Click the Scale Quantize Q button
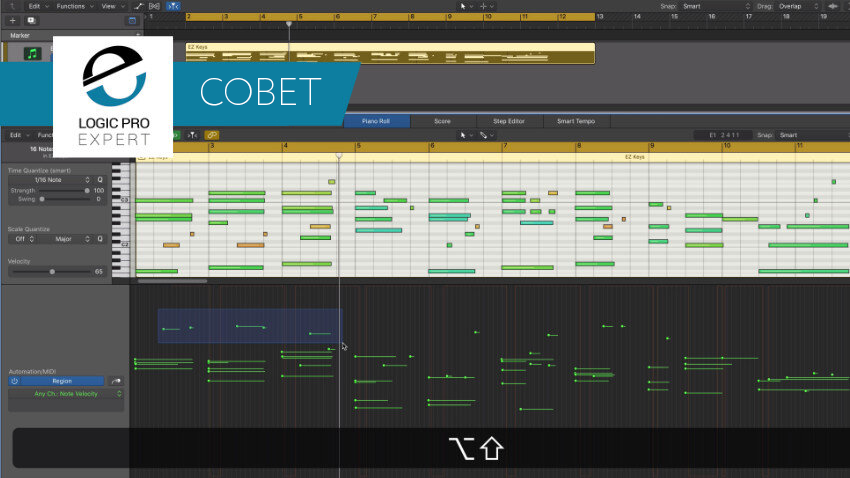 pyautogui.click(x=100, y=239)
